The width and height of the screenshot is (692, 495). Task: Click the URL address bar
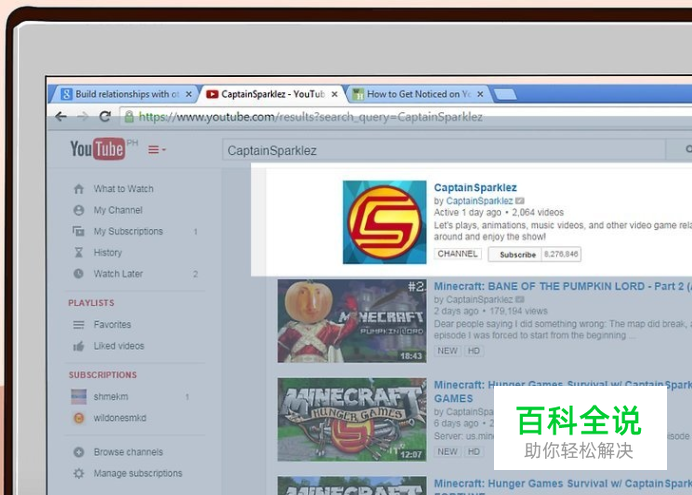point(406,117)
